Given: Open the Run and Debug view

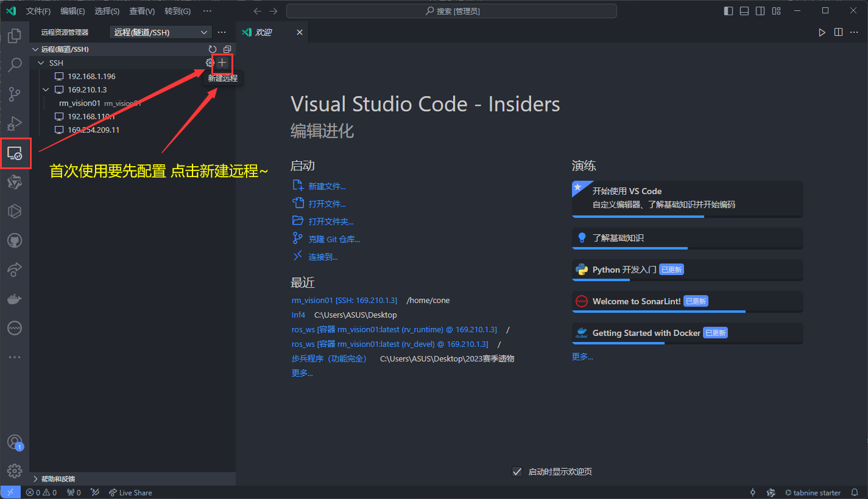Looking at the screenshot, I should click(x=15, y=124).
